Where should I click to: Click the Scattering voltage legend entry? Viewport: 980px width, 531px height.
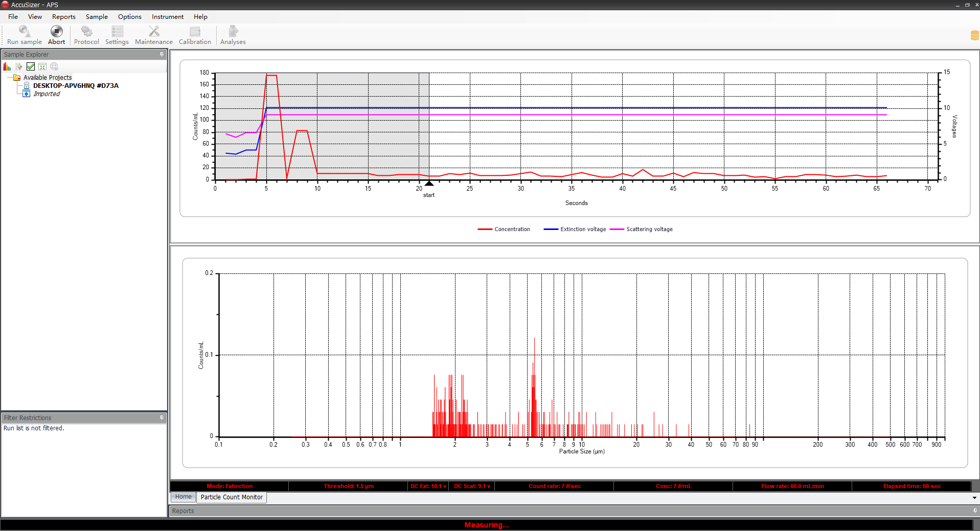642,229
